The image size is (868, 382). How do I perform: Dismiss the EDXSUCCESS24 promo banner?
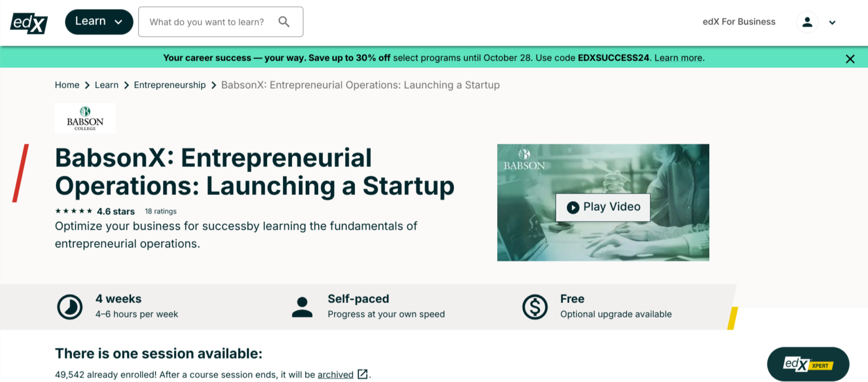(x=850, y=58)
